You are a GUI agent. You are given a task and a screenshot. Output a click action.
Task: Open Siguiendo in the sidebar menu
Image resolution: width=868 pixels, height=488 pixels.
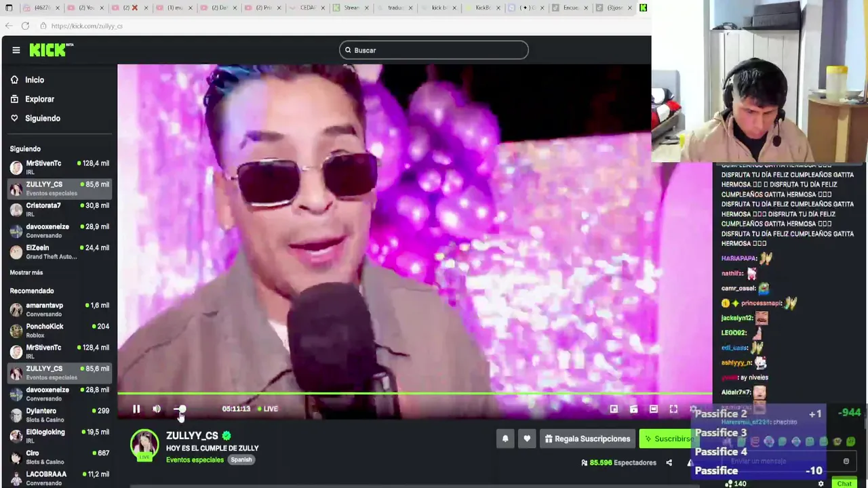click(35, 118)
